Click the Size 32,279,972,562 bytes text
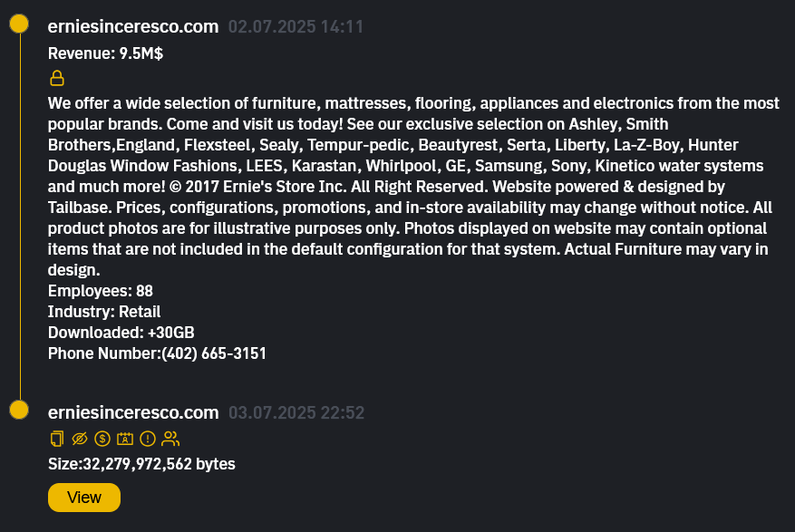795x532 pixels. pos(141,464)
